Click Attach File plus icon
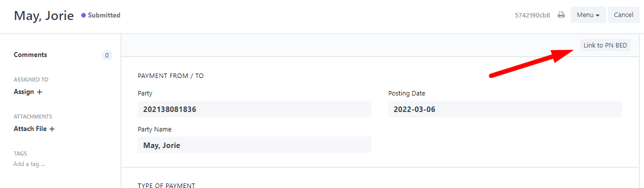Image resolution: width=644 pixels, height=188 pixels. [x=52, y=129]
